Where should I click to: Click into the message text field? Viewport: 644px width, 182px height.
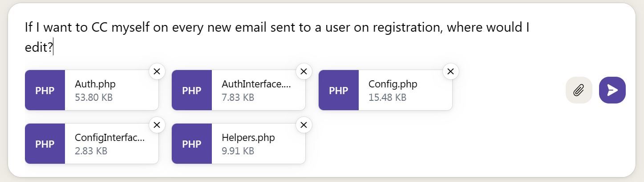point(276,37)
